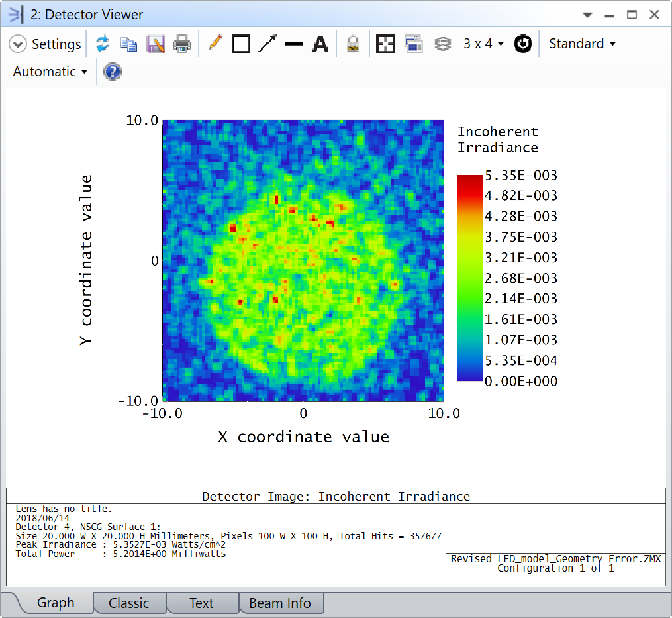Click the Detector Viewer window icon
Image resolution: width=672 pixels, height=618 pixels.
point(16,15)
